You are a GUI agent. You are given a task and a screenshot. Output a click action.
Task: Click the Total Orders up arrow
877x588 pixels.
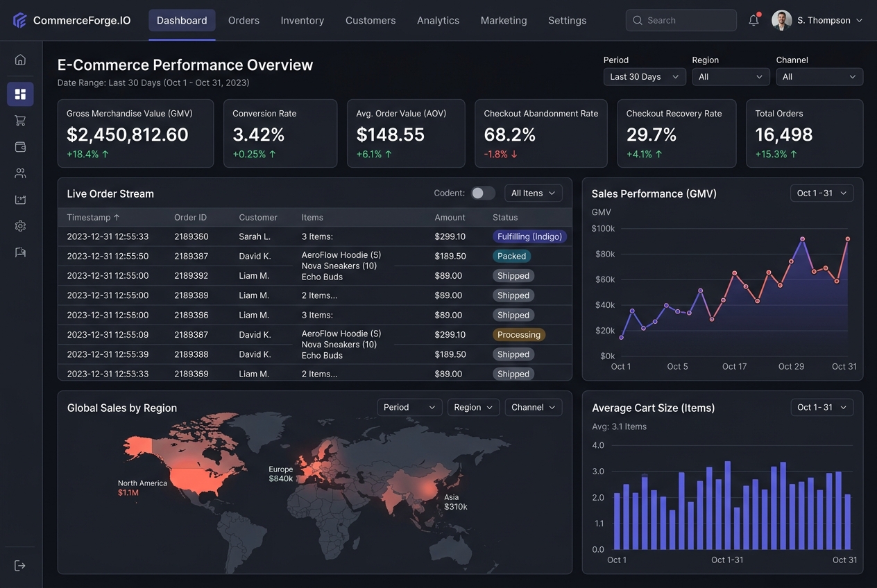tap(793, 154)
